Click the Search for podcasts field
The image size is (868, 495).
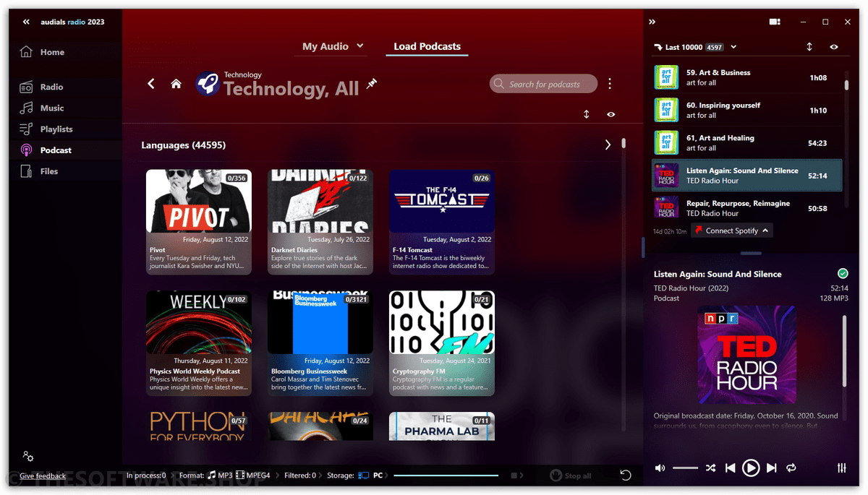543,84
